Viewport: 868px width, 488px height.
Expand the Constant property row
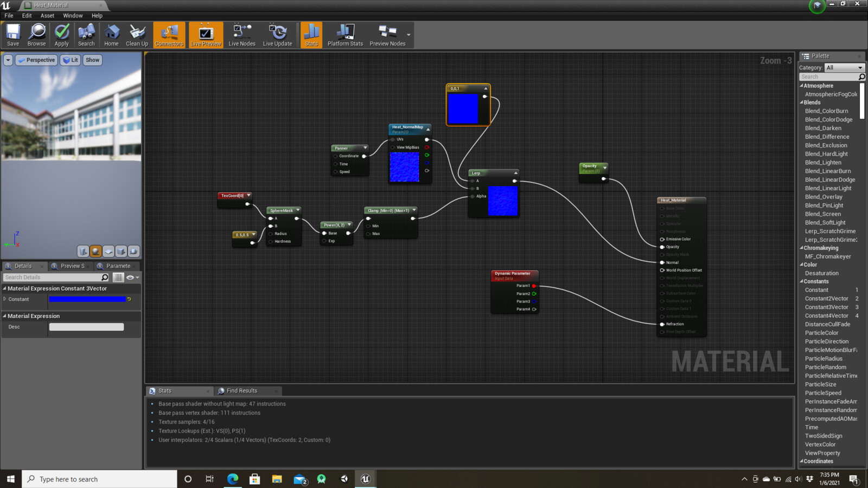(5, 299)
